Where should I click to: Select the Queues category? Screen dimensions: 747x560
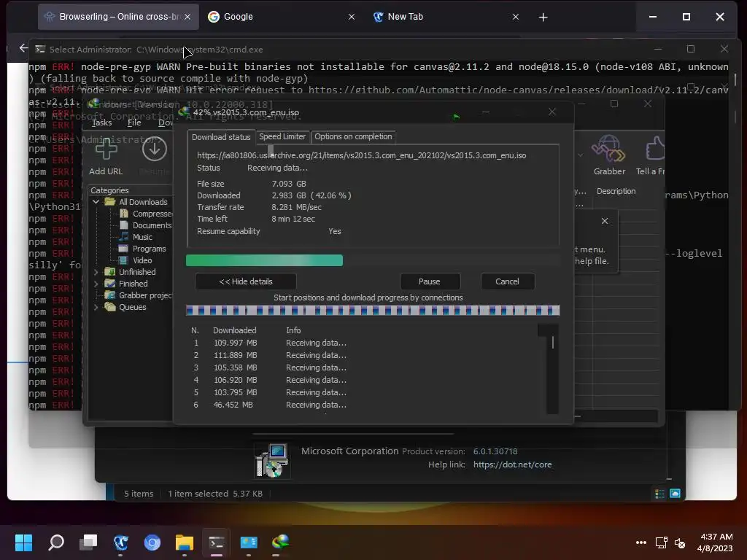click(x=133, y=307)
